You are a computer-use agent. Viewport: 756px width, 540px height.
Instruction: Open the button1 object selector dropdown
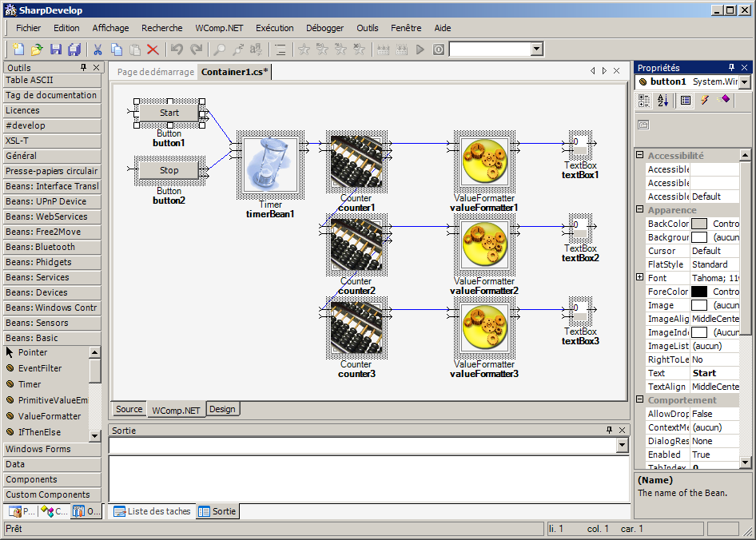pos(745,82)
